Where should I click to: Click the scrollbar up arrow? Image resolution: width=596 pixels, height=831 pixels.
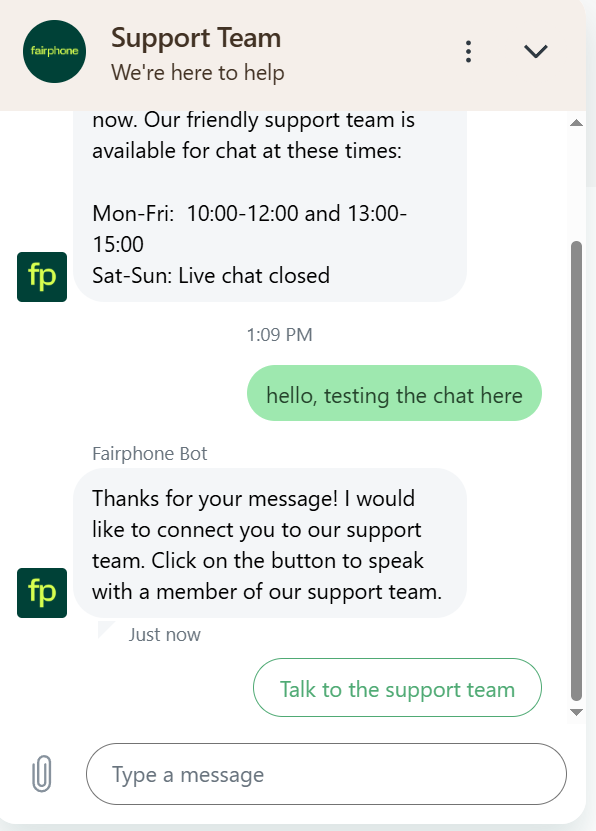point(576,123)
